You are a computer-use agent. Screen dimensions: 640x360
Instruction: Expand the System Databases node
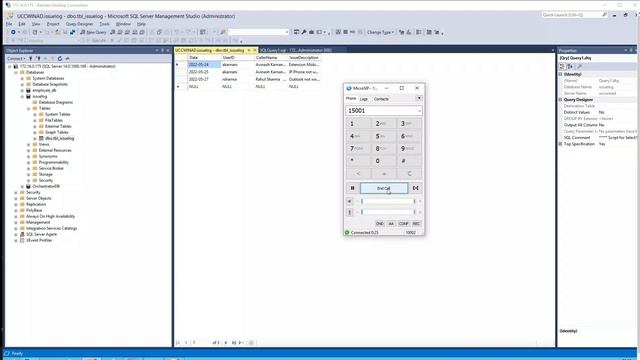click(x=22, y=78)
